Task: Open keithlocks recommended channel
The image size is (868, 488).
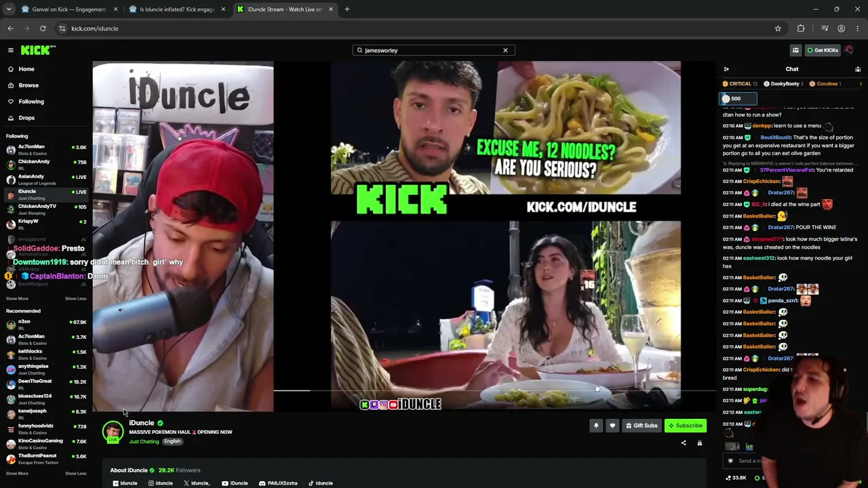Action: click(x=46, y=354)
